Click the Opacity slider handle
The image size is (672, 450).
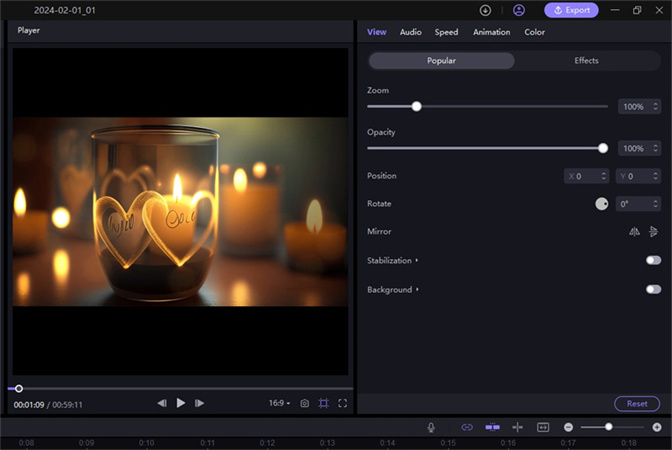click(603, 148)
